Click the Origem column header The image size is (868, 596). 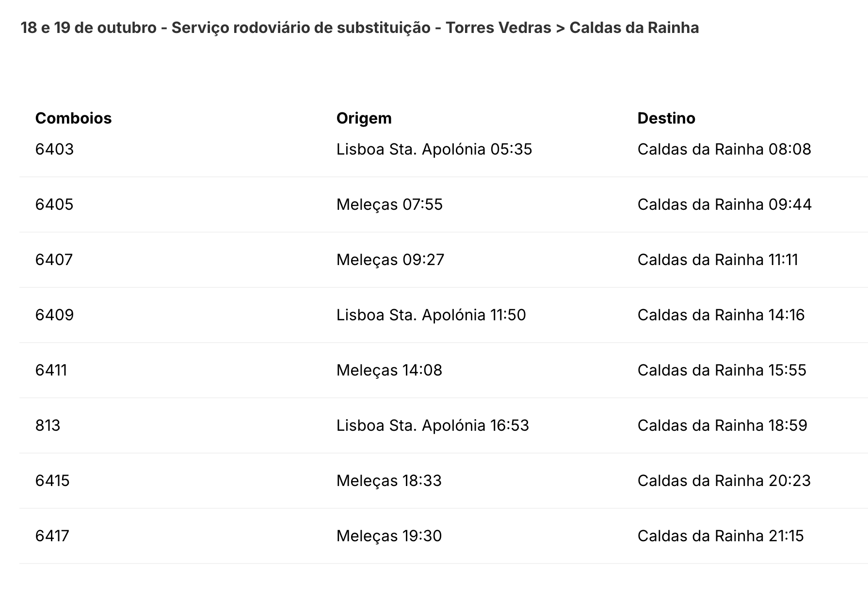(364, 118)
